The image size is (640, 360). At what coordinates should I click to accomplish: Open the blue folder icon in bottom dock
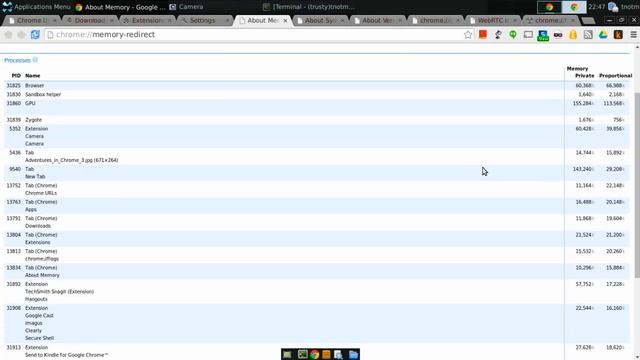click(x=353, y=354)
